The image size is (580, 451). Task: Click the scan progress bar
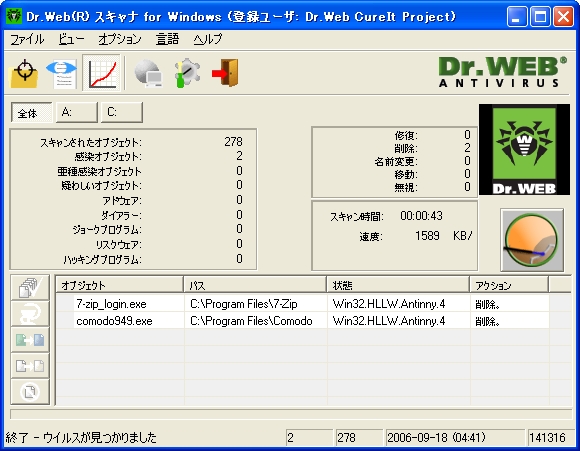pyautogui.click(x=291, y=414)
